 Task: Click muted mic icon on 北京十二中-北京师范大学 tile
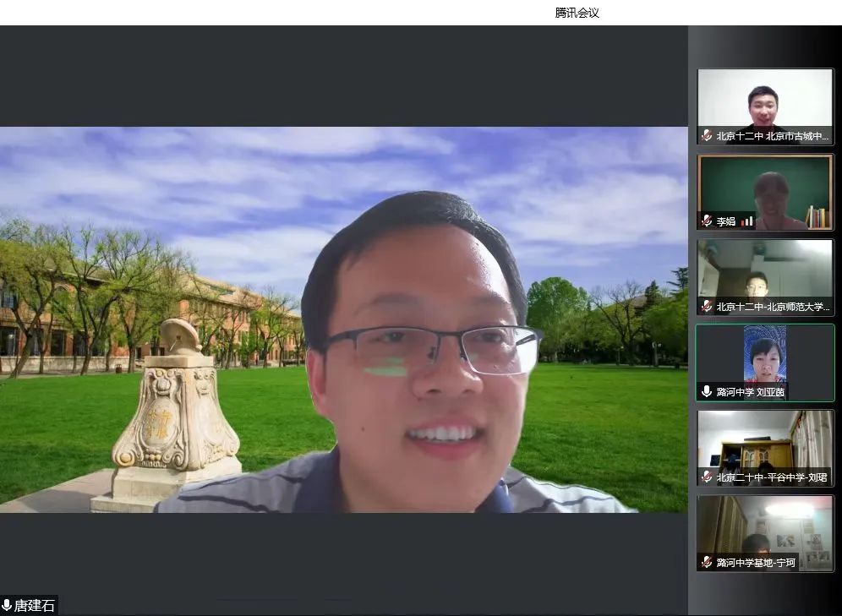pos(707,307)
